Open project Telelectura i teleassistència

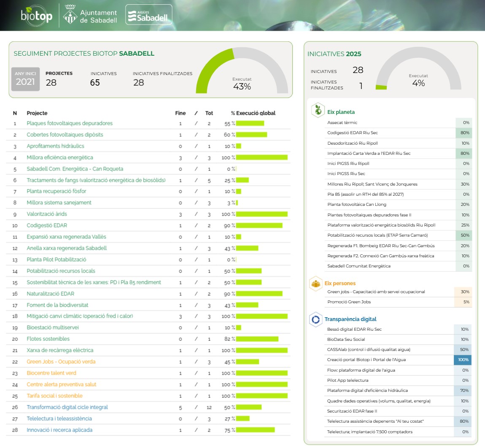(59, 418)
